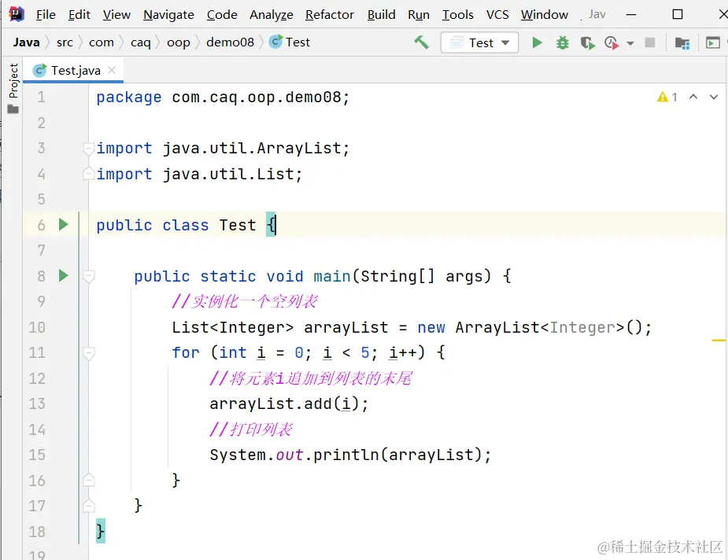728x560 pixels.
Task: Click the package statement on line 1
Action: (223, 98)
